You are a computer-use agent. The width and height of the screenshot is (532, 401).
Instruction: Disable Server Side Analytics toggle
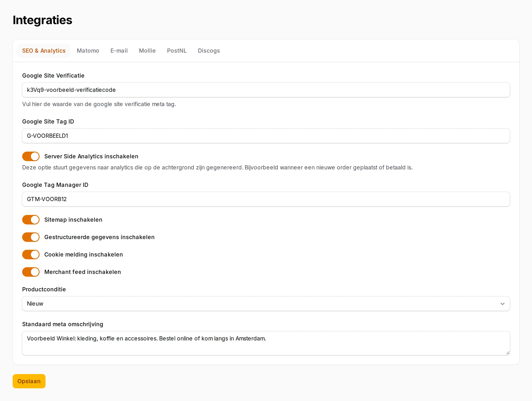click(x=31, y=156)
